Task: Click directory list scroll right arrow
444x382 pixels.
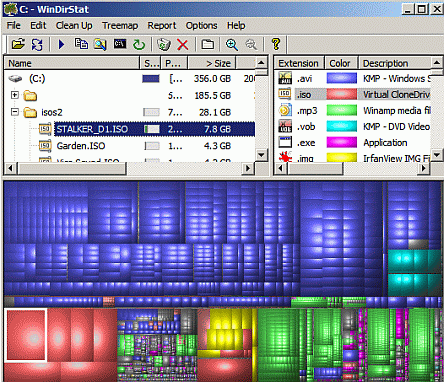Action: 248,168
